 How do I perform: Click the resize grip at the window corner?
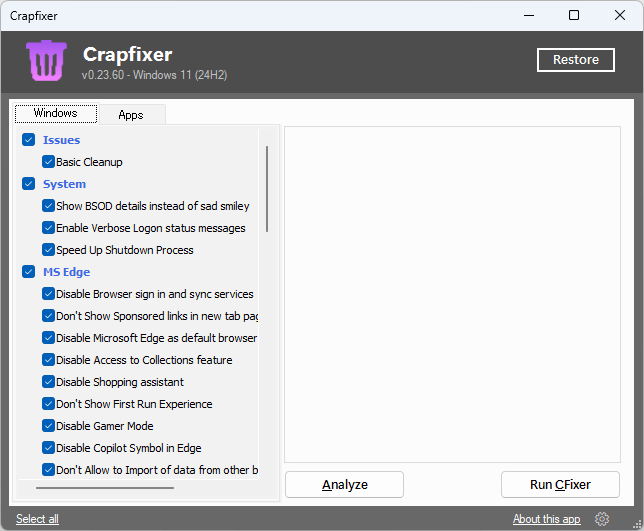coord(637,524)
